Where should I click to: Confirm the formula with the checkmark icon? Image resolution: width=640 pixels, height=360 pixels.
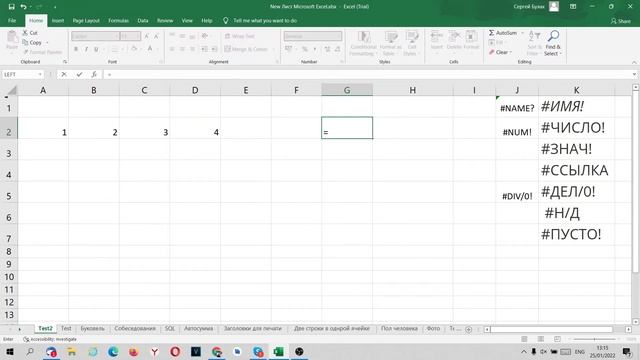pyautogui.click(x=79, y=74)
